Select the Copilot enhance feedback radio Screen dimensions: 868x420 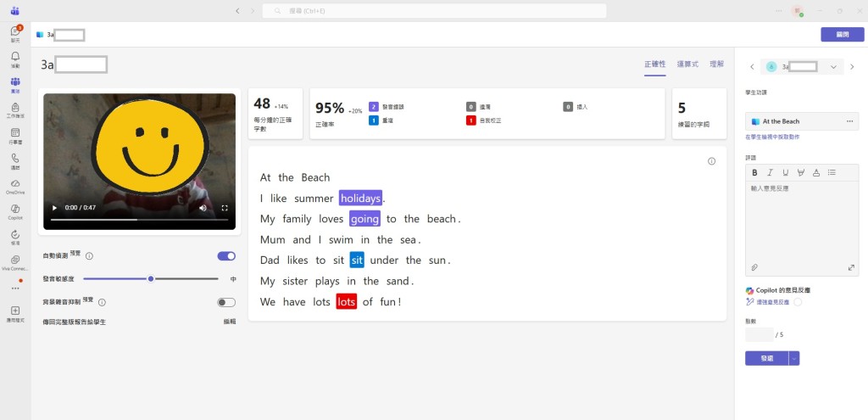[797, 302]
